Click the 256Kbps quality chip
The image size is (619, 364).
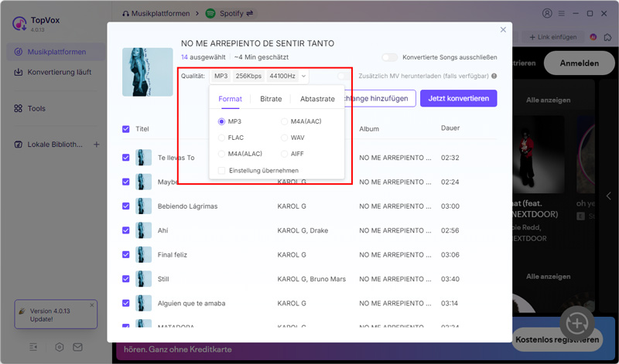click(248, 76)
